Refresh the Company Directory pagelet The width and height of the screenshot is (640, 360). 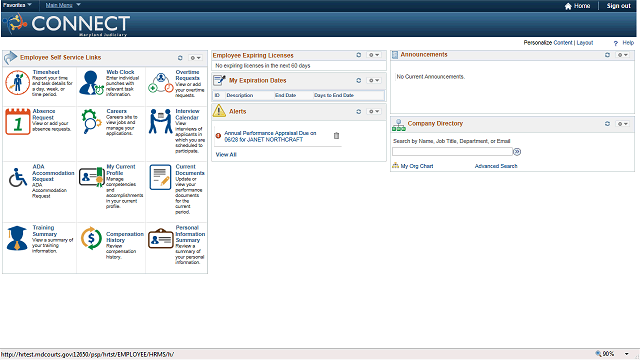(607, 124)
